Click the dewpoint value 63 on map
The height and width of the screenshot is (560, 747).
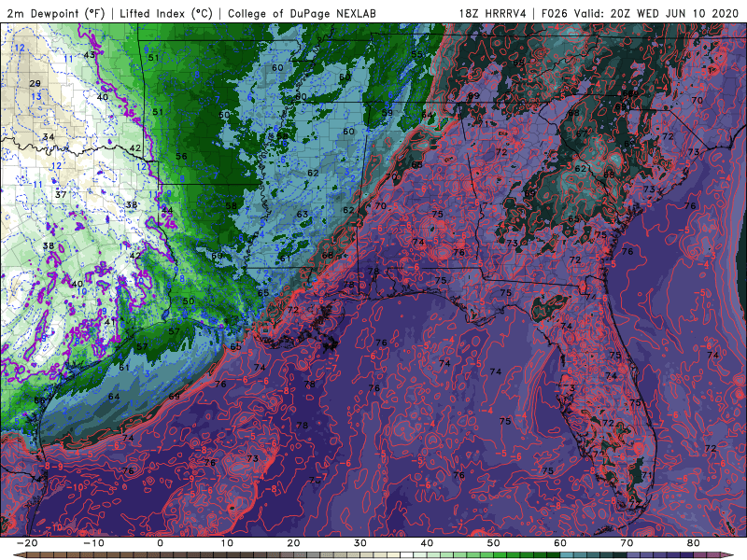pos(303,215)
